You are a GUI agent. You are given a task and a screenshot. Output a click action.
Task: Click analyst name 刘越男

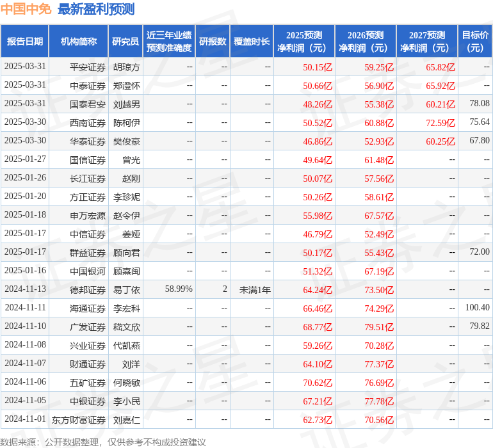[x=127, y=104]
